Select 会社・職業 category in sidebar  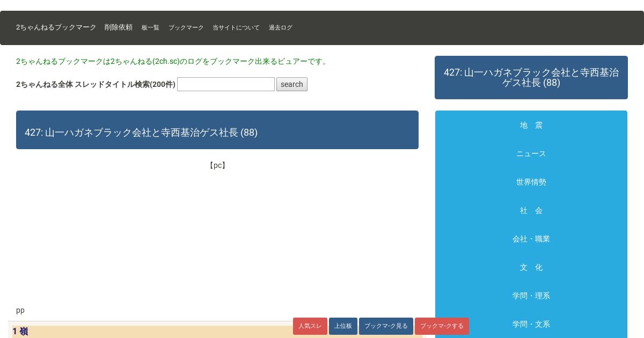point(531,239)
